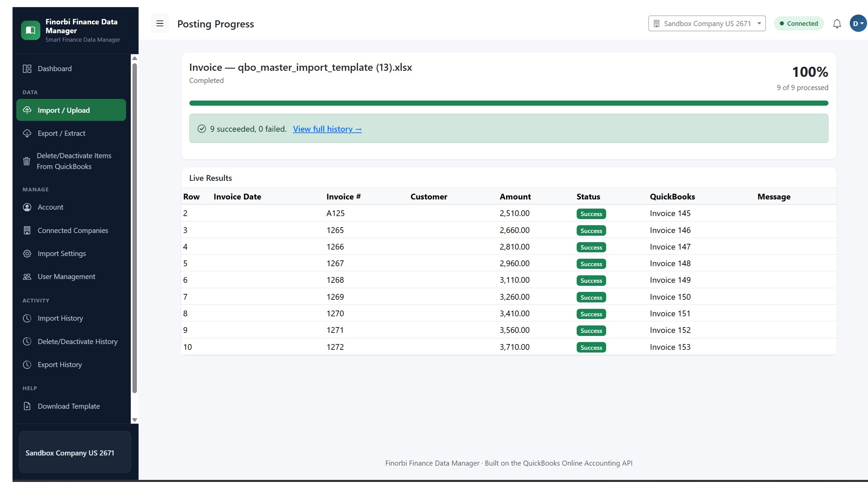868x489 pixels.
Task: Open Connected Companies
Action: 71,230
